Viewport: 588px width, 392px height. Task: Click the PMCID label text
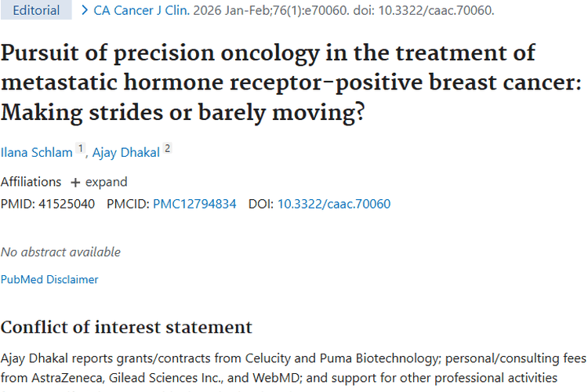pyautogui.click(x=128, y=204)
